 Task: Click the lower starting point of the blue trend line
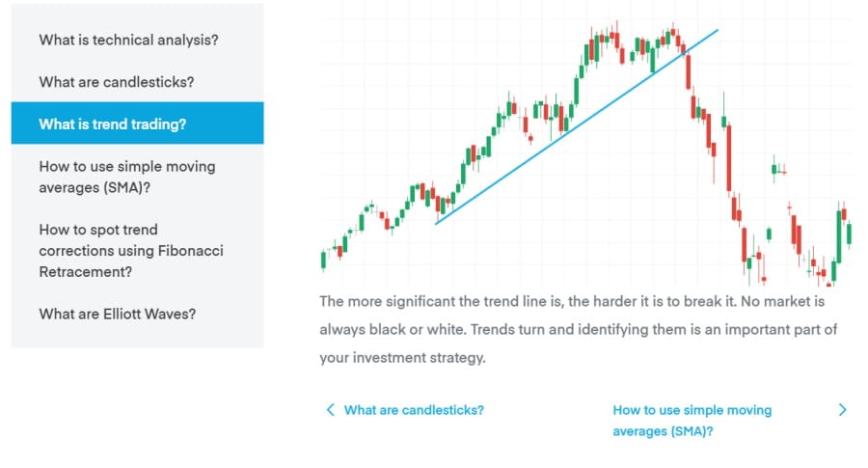(x=437, y=223)
